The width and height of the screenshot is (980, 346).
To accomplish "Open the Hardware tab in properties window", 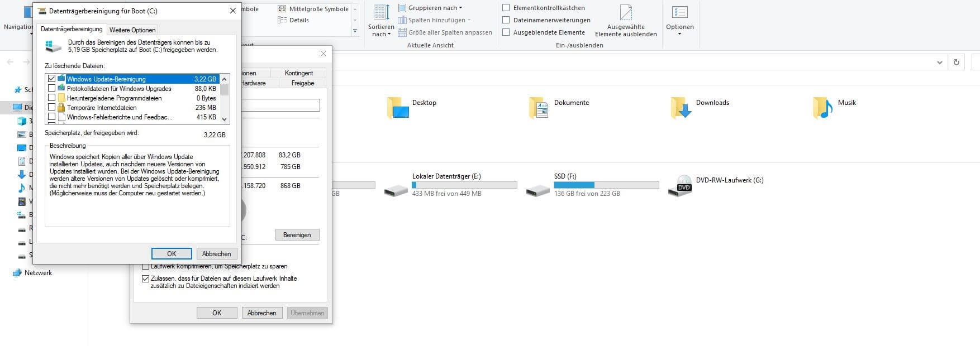I will coord(254,83).
